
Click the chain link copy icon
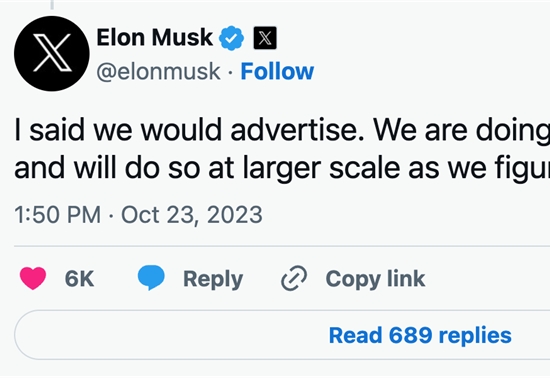pyautogui.click(x=294, y=278)
